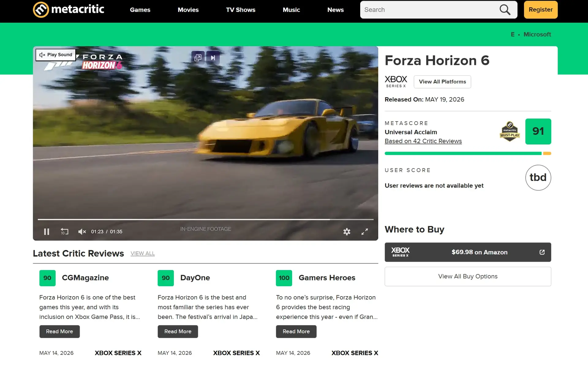
Task: Click the pop-out video icon
Action: 198,58
